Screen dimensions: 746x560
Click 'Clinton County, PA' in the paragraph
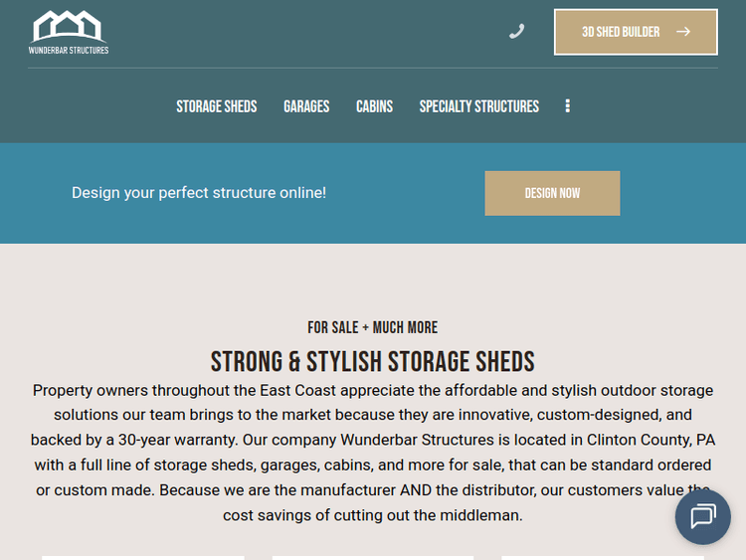point(651,439)
